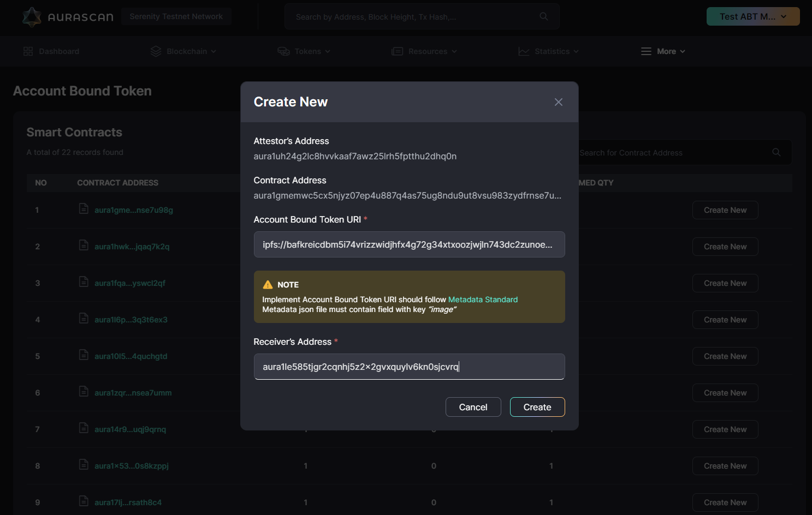Image resolution: width=812 pixels, height=515 pixels.
Task: Click contract file icon in row 3
Action: 84,282
